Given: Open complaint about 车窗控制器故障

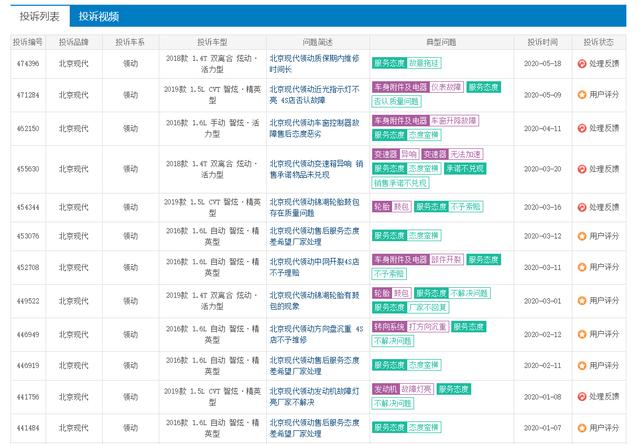Looking at the screenshot, I should click(x=314, y=128).
